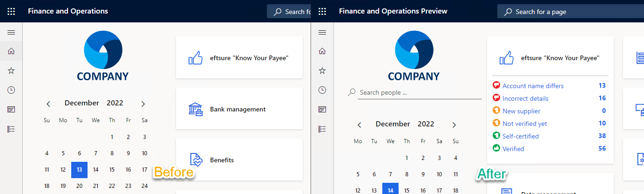Click green thumbs-up icon beside Verified
Screen dimensions: 644x194
click(x=496, y=148)
